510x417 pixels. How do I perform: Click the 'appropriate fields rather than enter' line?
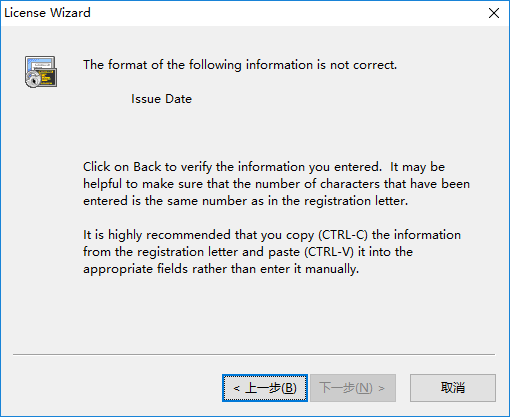pyautogui.click(x=221, y=269)
